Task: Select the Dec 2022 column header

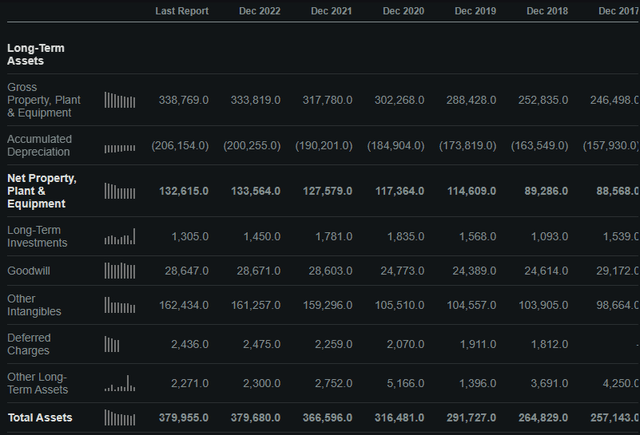Action: coord(260,11)
